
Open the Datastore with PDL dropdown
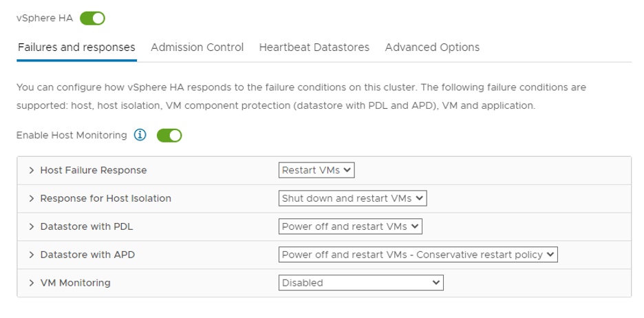pyautogui.click(x=351, y=226)
